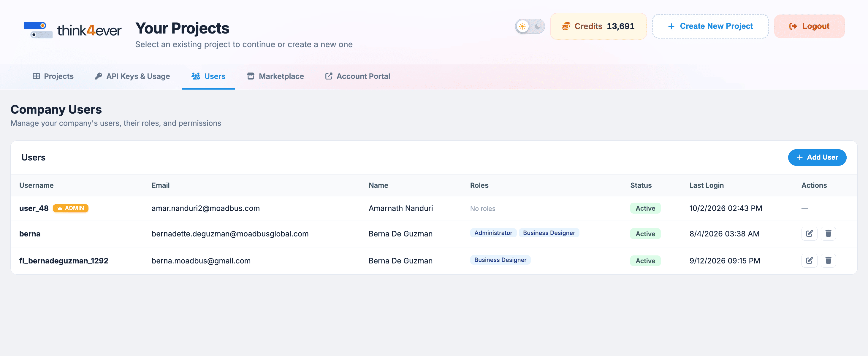The image size is (868, 356).
Task: Click No roles text for user_48
Action: [482, 209]
